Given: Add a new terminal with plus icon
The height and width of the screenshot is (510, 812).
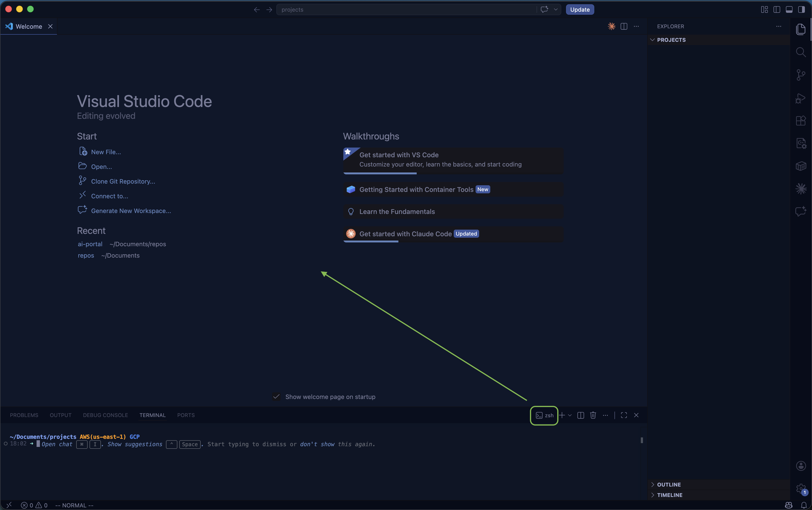Looking at the screenshot, I should point(562,415).
